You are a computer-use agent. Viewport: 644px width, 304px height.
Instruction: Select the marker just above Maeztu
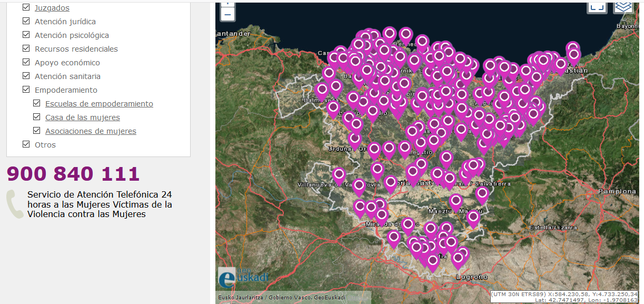tap(456, 201)
